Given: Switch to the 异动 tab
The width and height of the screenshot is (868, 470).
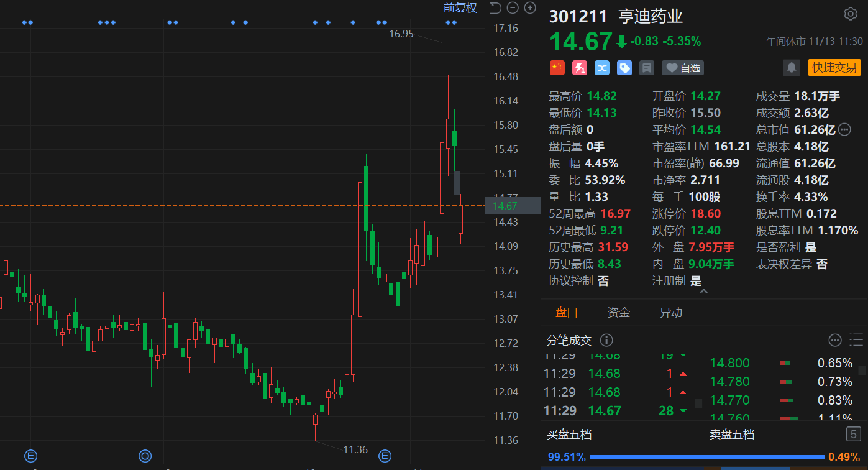Looking at the screenshot, I should point(671,313).
